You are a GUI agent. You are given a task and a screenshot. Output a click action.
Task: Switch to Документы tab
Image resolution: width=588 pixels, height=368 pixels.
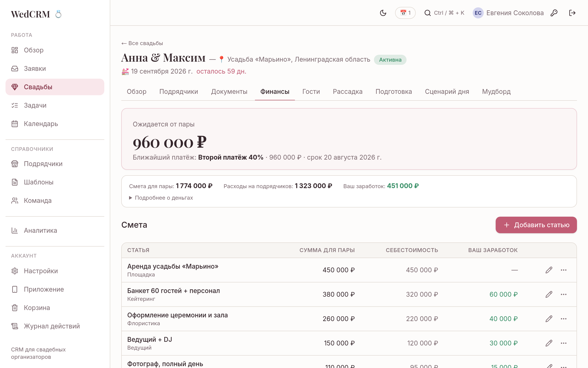click(229, 92)
